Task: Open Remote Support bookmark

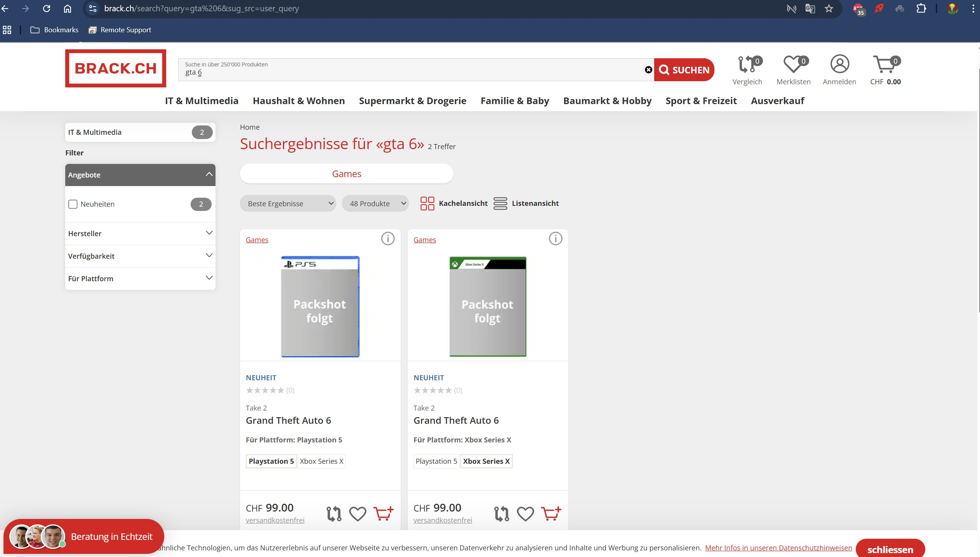Action: (x=120, y=30)
